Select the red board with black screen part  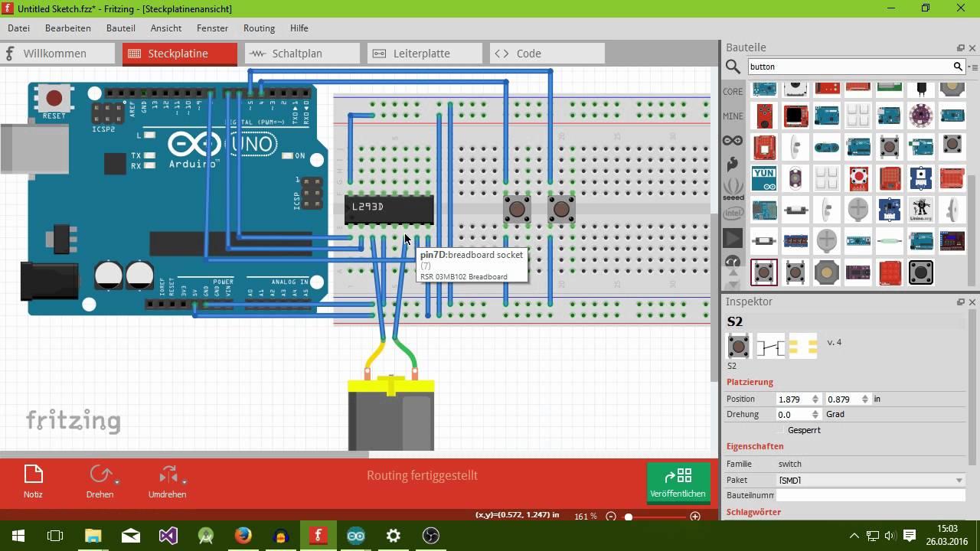(x=795, y=116)
